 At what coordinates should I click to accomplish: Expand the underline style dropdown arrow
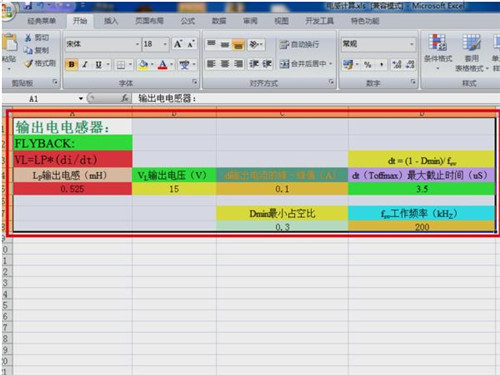[x=108, y=64]
